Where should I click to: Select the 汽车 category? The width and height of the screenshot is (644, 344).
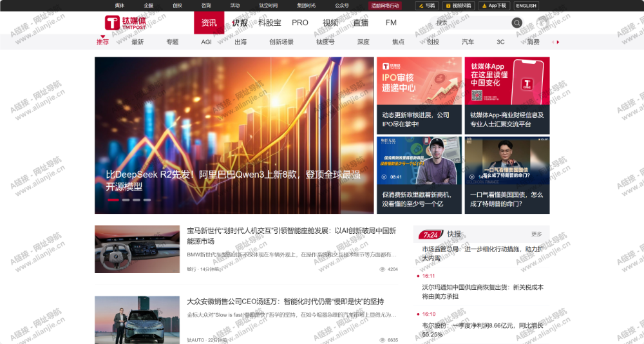[468, 42]
